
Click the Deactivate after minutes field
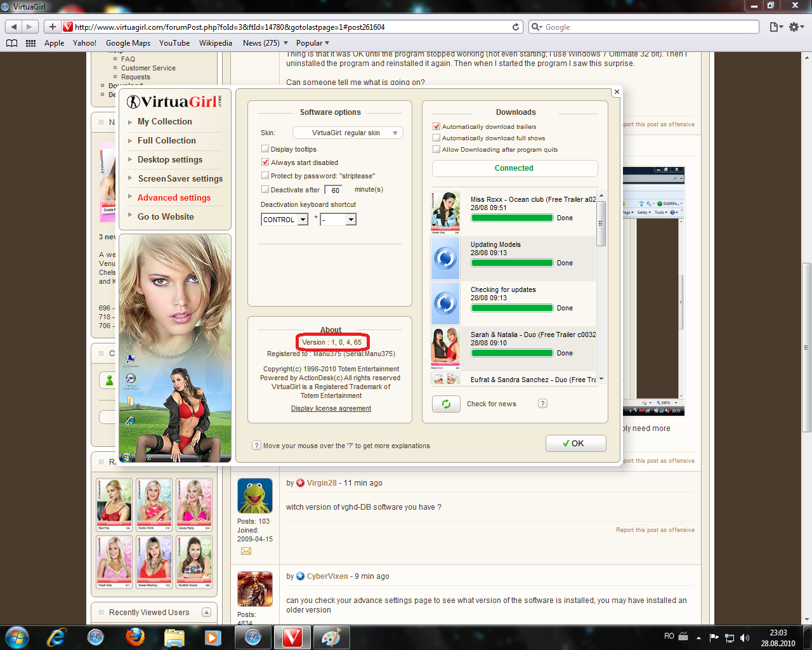(334, 190)
